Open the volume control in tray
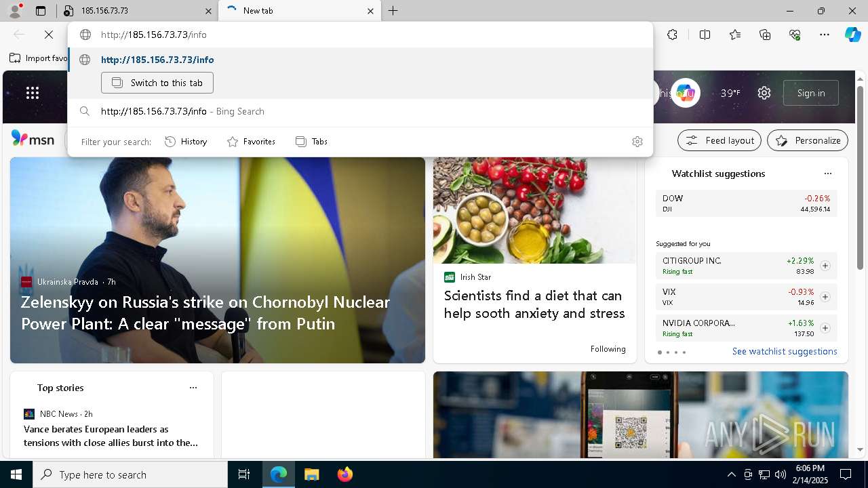This screenshot has height=488, width=868. point(781,474)
